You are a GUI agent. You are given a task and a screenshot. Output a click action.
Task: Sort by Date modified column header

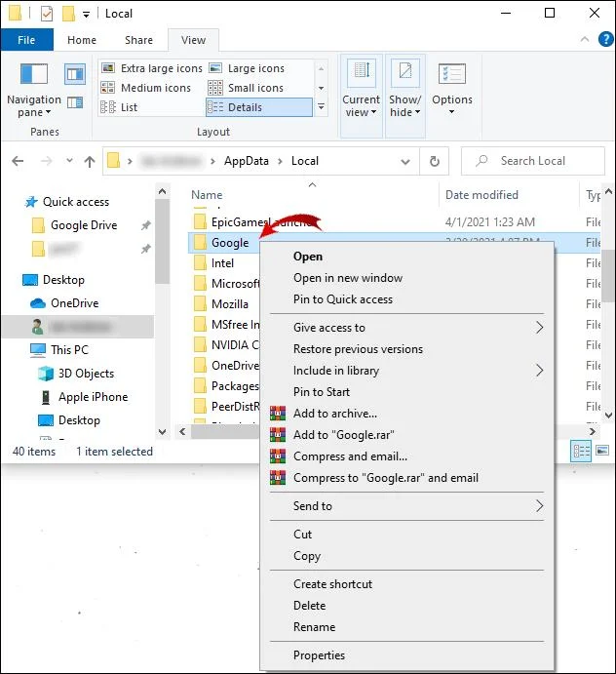[481, 195]
